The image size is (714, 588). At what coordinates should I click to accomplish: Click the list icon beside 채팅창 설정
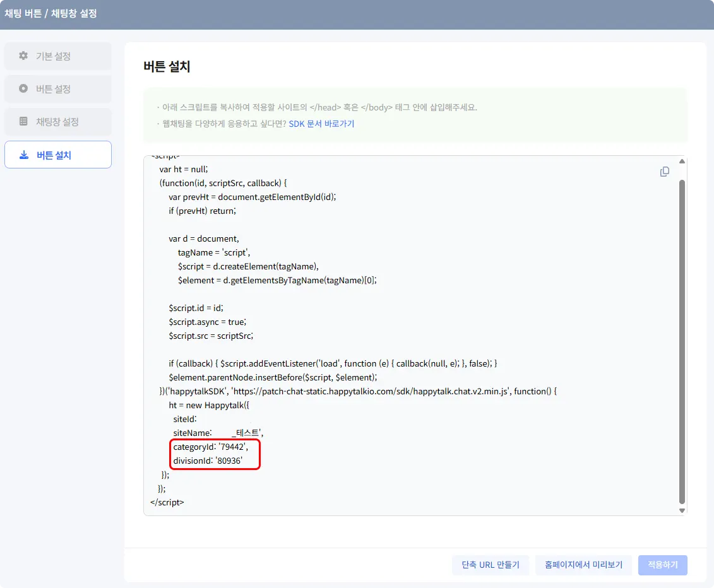(x=23, y=121)
